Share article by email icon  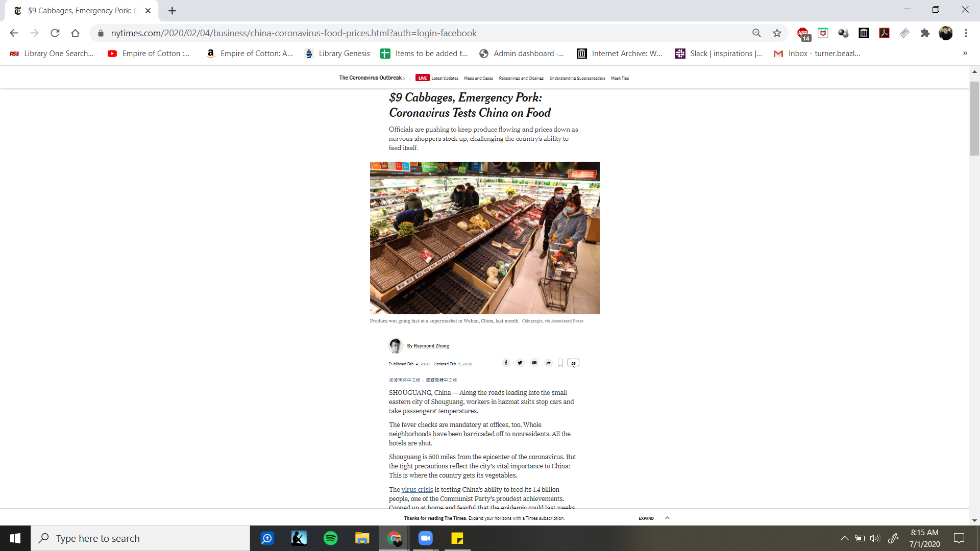[534, 363]
